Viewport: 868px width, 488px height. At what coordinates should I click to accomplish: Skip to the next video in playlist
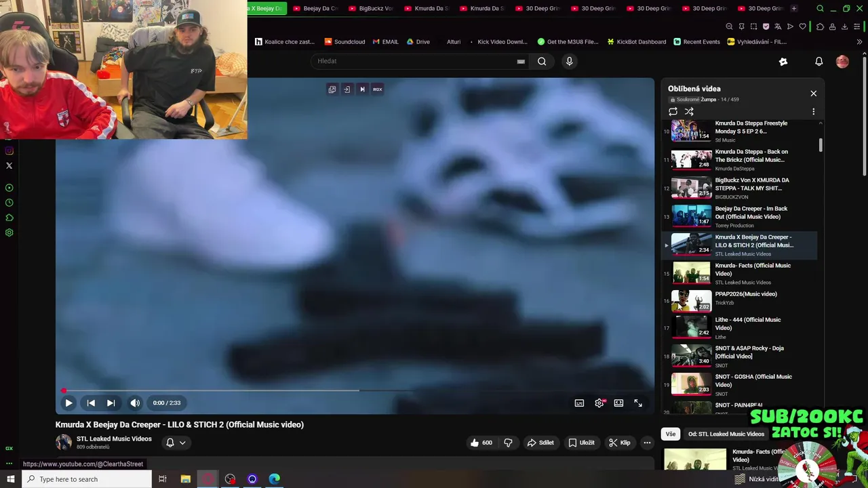[x=111, y=403]
